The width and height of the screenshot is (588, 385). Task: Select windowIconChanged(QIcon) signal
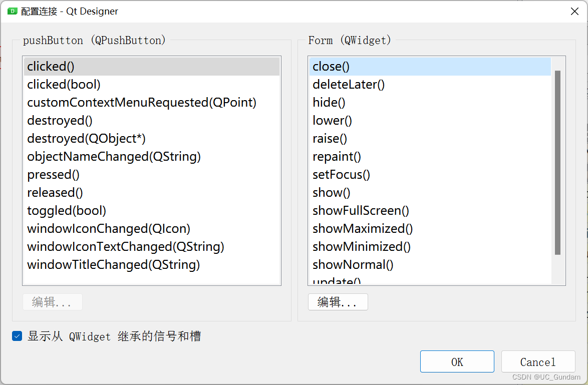(x=151, y=228)
